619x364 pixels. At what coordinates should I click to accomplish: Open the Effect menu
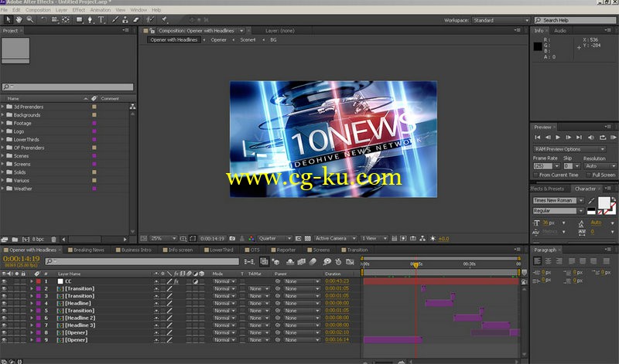(x=79, y=10)
